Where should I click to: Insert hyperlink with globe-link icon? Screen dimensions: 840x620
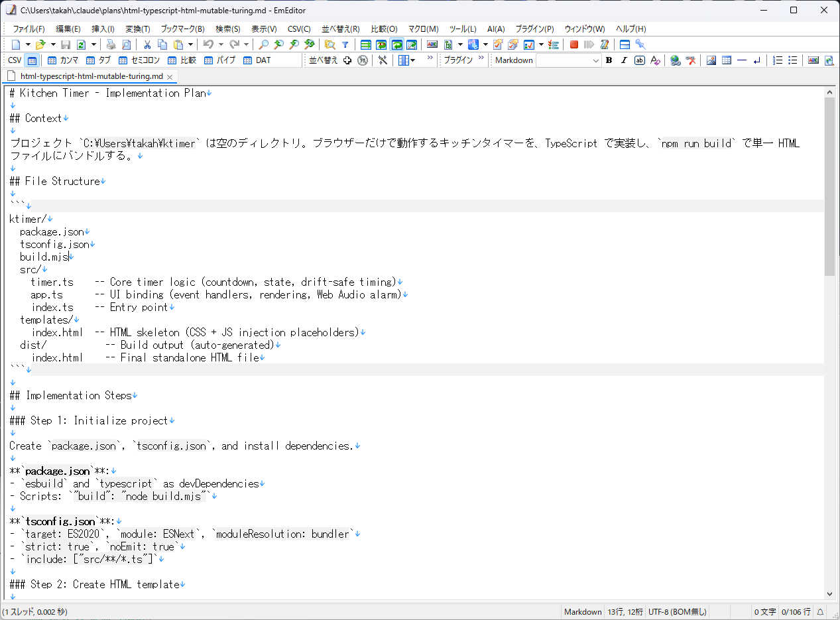(x=675, y=60)
